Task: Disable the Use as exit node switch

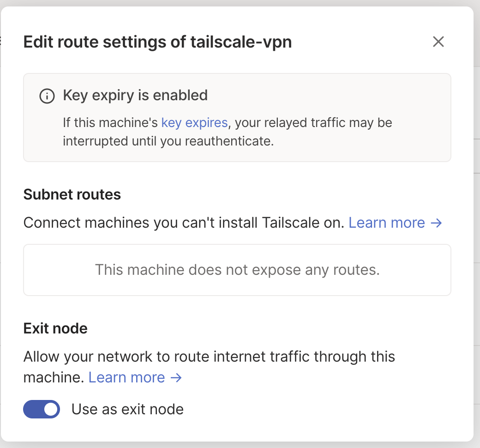Action: (x=42, y=409)
